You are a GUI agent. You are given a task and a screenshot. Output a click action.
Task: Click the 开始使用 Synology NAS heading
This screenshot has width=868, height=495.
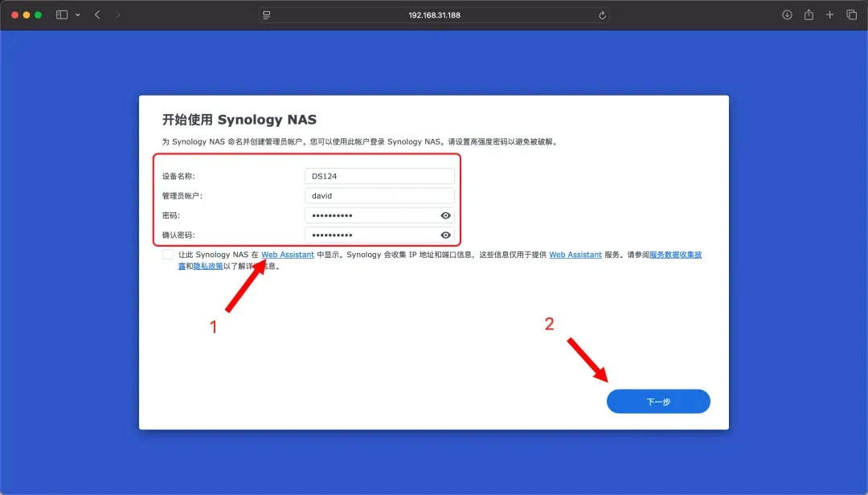(240, 120)
